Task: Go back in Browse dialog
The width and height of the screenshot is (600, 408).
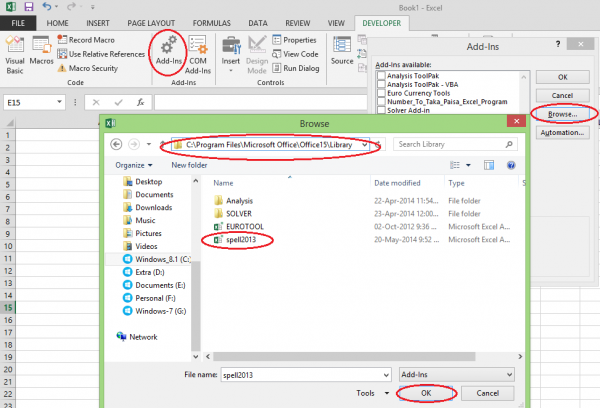Action: pyautogui.click(x=116, y=144)
